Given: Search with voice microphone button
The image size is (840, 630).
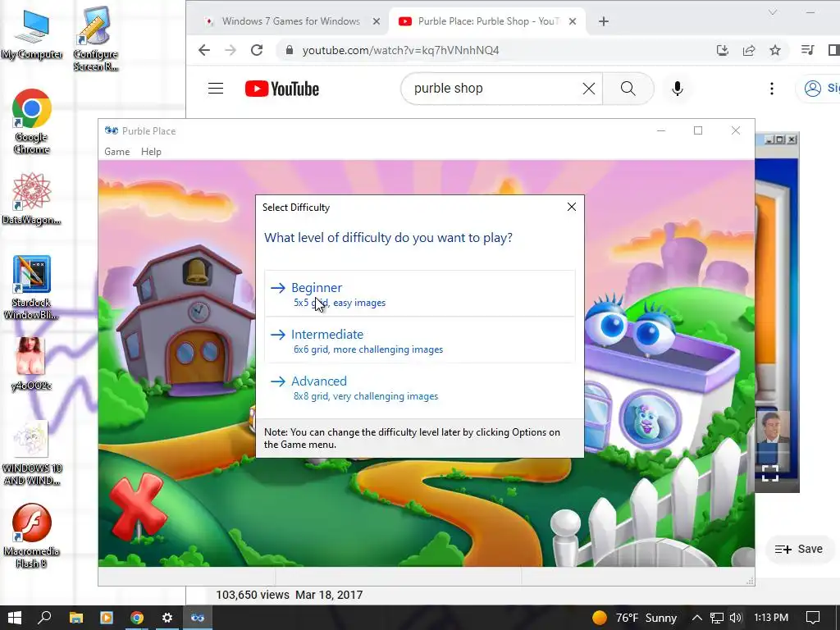Looking at the screenshot, I should click(678, 89).
